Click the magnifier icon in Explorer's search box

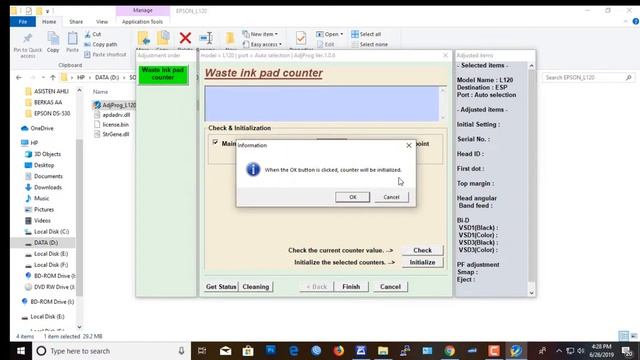629,77
